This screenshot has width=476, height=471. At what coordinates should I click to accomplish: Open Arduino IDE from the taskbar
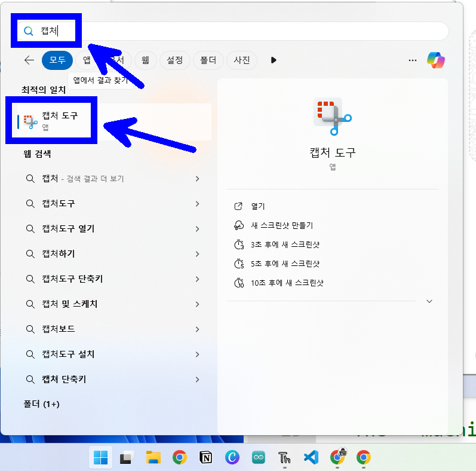click(259, 457)
